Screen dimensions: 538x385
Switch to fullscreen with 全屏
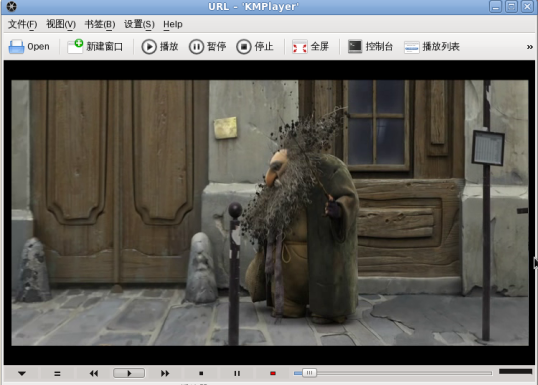(x=311, y=46)
